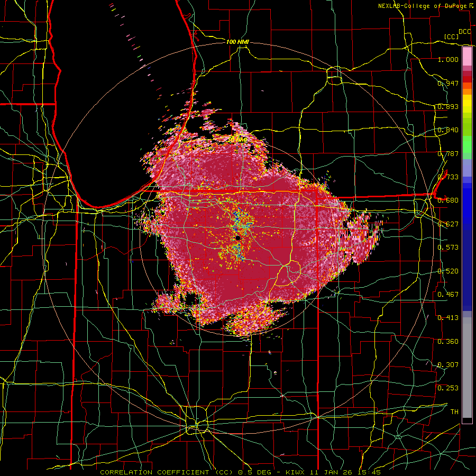Click the 50 NMI range ring label
Viewport: 476px width, 476px height.
click(237, 140)
